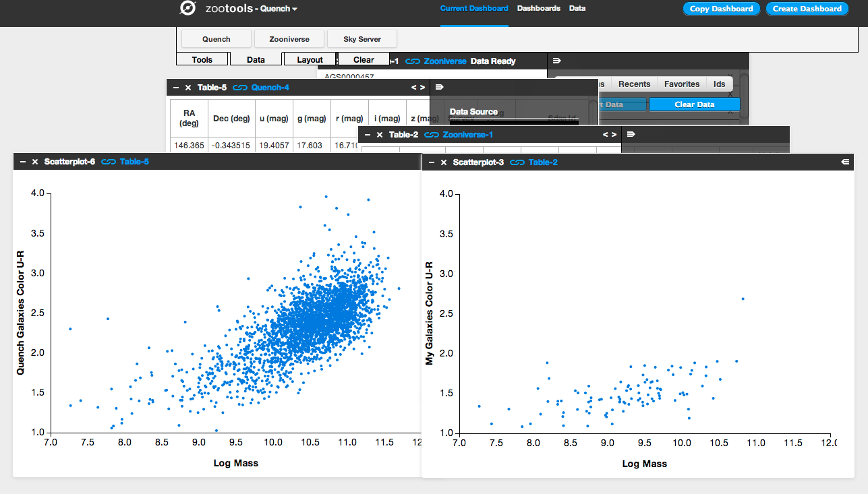
Task: Open the Favorites tab
Action: click(681, 84)
